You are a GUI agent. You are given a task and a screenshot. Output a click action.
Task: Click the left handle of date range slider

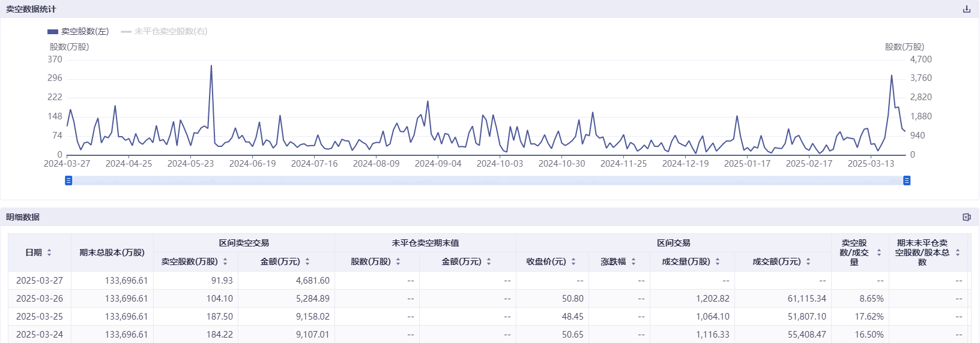[x=68, y=180]
